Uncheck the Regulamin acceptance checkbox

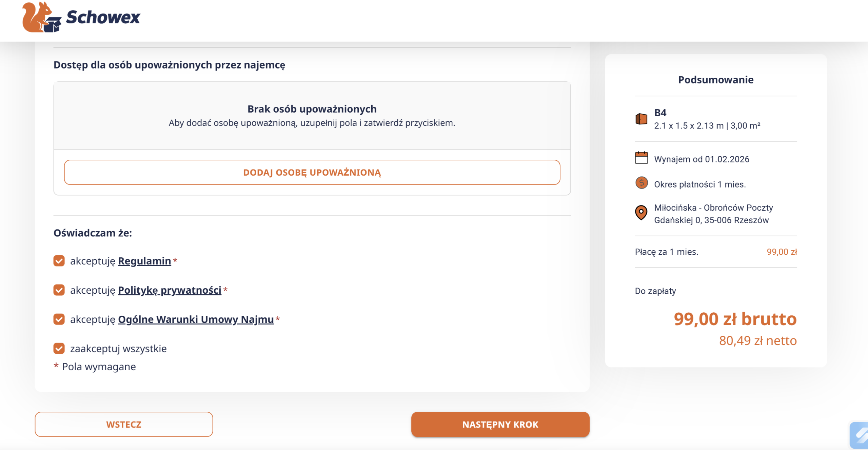[59, 261]
